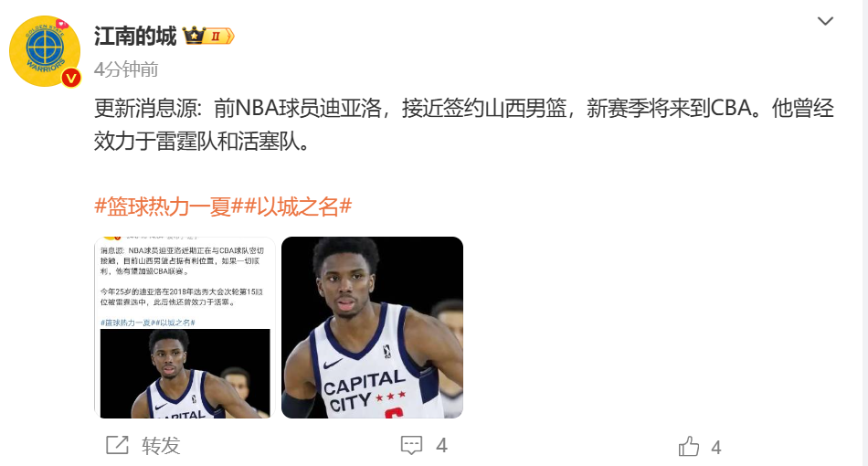Screen dimensions: 868x466
Task: Click the 转发 repost button label
Action: tap(161, 446)
